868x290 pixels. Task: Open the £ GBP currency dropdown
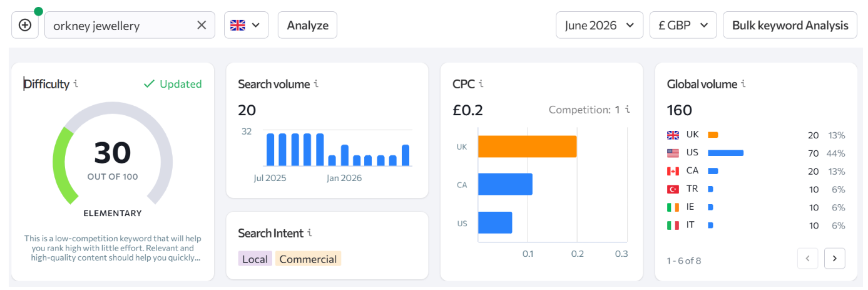(683, 25)
